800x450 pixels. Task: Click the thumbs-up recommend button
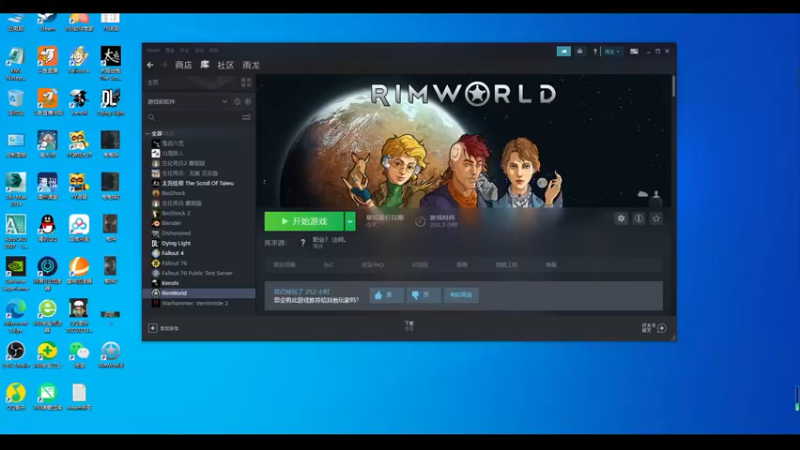coord(386,295)
